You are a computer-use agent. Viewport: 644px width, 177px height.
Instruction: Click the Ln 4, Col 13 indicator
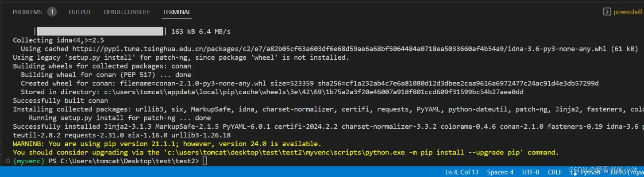(462, 172)
